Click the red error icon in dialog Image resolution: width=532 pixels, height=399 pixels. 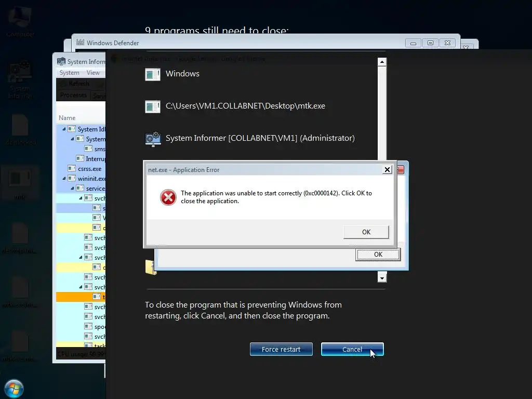click(168, 197)
